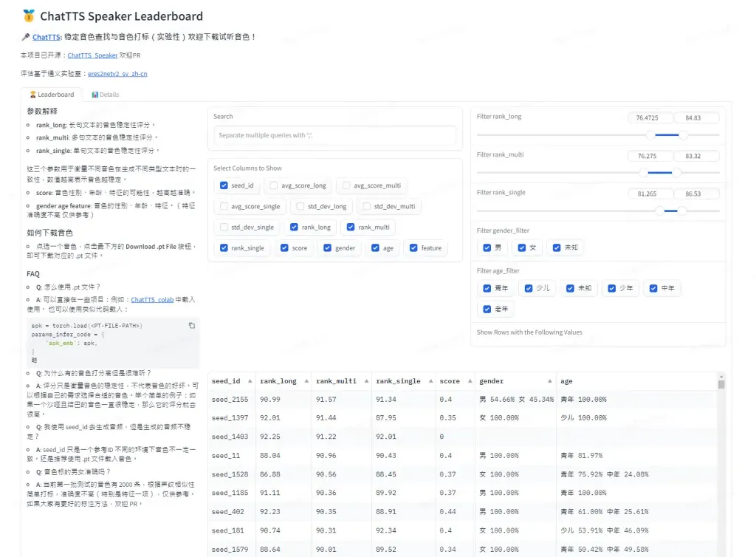The image size is (756, 557).
Task: Uncheck the 未知 gender filter
Action: (x=557, y=247)
